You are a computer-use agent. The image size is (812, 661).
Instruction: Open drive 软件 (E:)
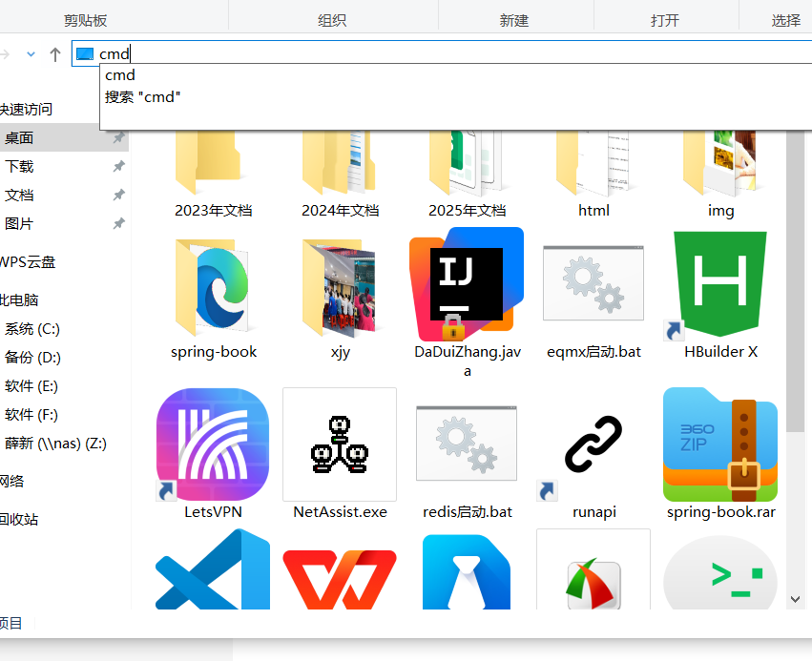[31, 385]
